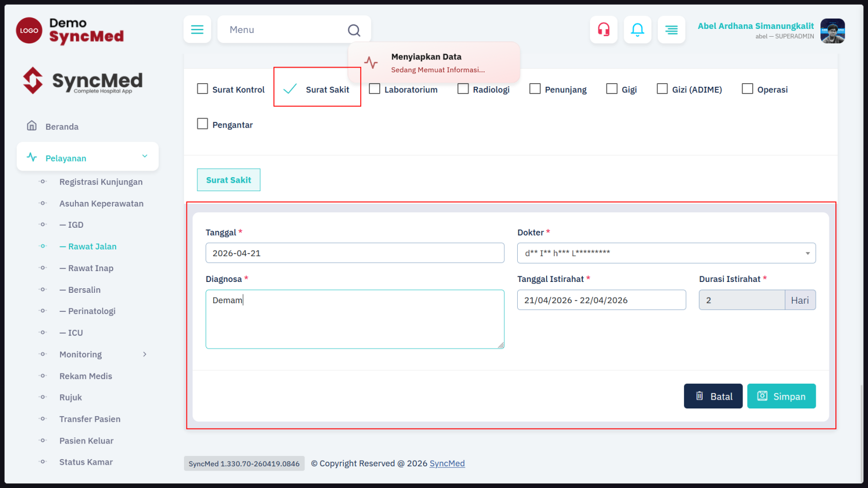The image size is (868, 488).
Task: Open the user profile avatar
Action: (832, 31)
